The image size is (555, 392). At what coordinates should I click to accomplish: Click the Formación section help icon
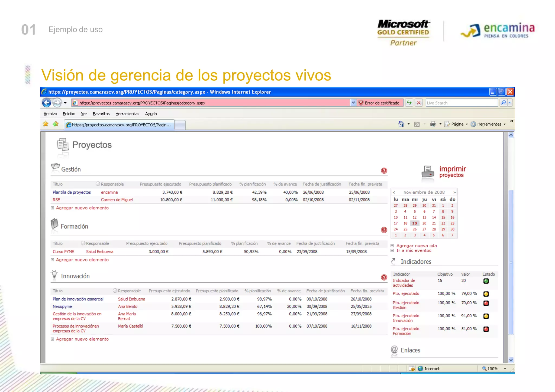(384, 230)
